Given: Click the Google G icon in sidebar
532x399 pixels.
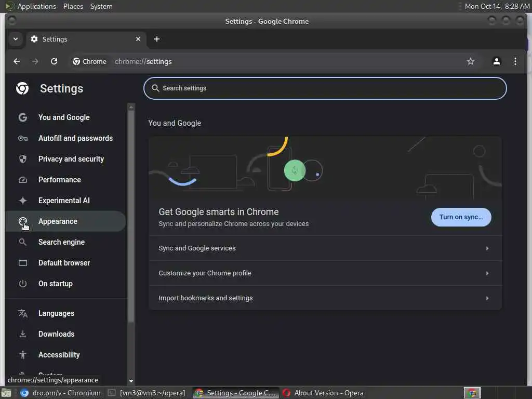Looking at the screenshot, I should 23,117.
